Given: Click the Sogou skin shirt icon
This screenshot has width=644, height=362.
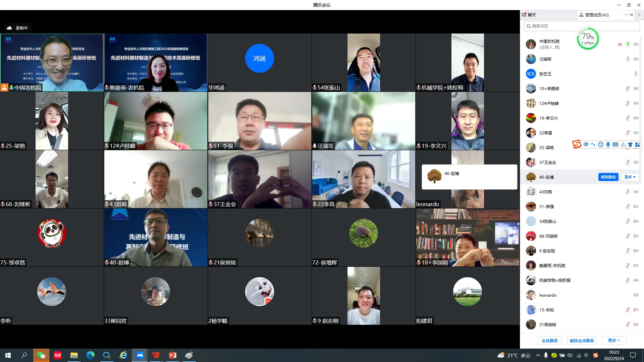Looking at the screenshot, I should tap(630, 144).
